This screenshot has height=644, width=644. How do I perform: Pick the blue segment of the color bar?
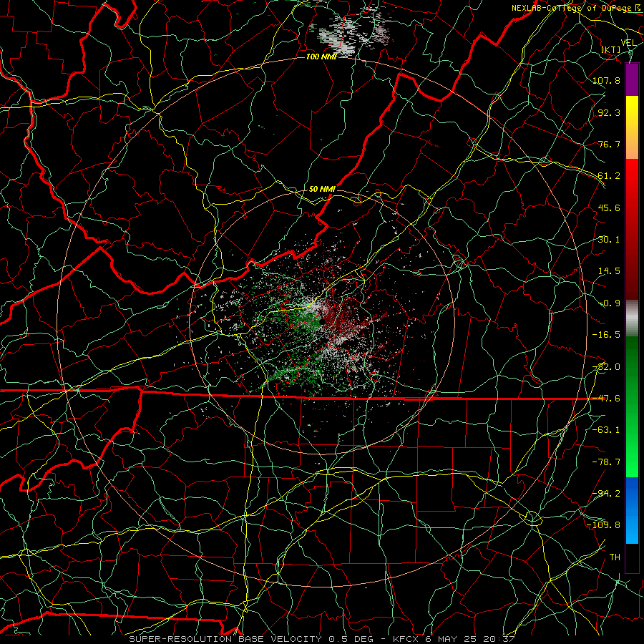(632, 510)
